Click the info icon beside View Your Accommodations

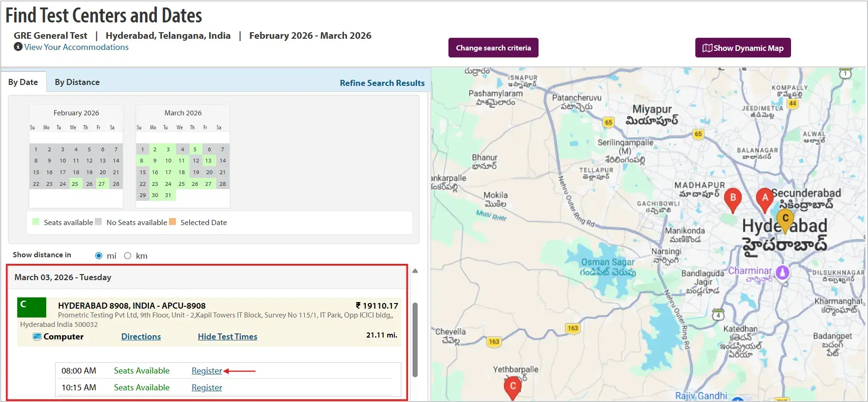[18, 47]
